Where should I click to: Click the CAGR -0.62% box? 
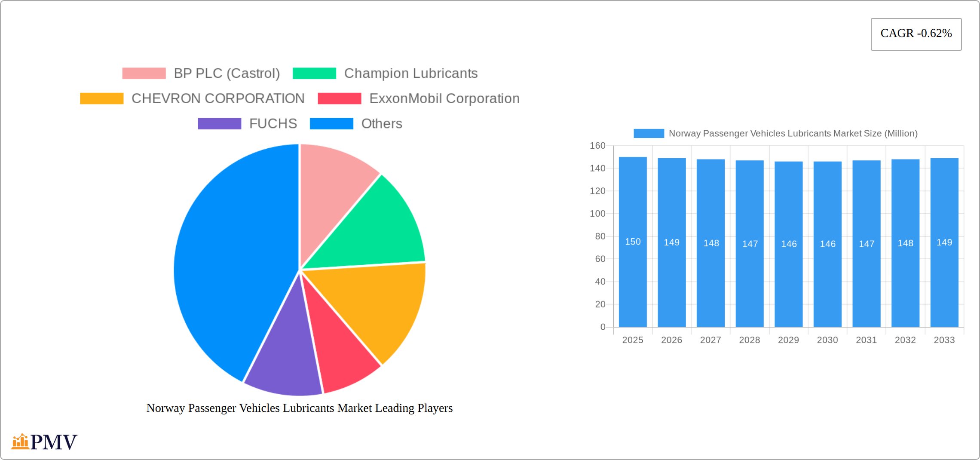click(x=916, y=34)
